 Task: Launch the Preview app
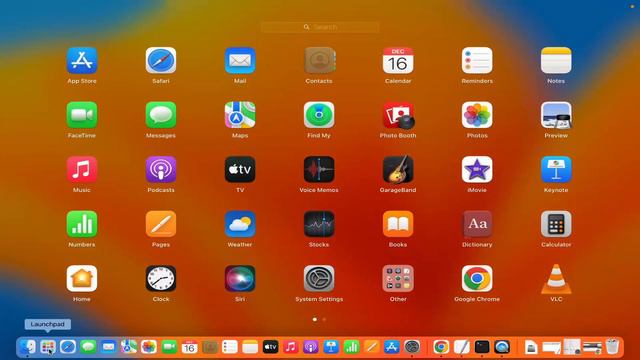coord(556,115)
